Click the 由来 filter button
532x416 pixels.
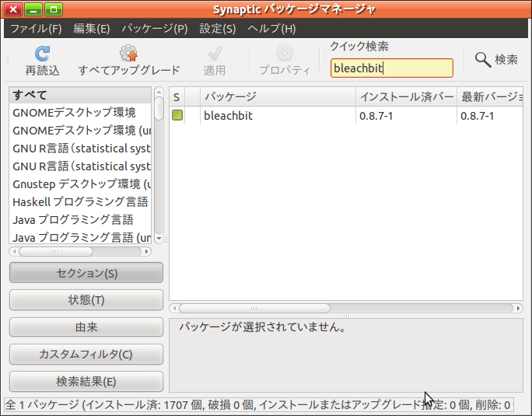(x=86, y=327)
